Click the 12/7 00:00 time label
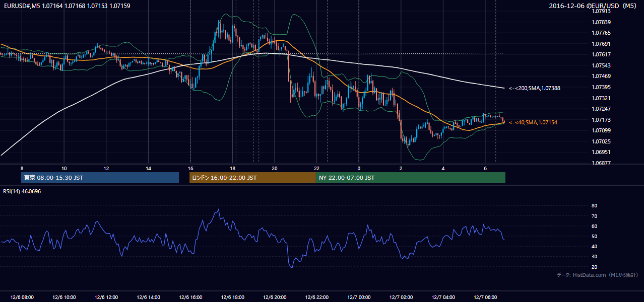Image resolution: width=644 pixels, height=302 pixels. [359, 297]
